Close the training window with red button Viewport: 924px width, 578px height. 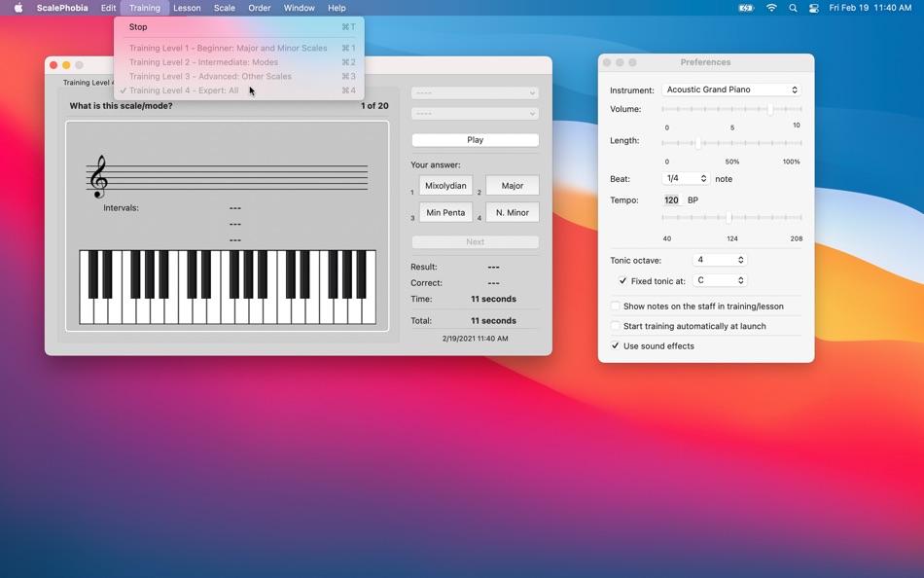(53, 65)
